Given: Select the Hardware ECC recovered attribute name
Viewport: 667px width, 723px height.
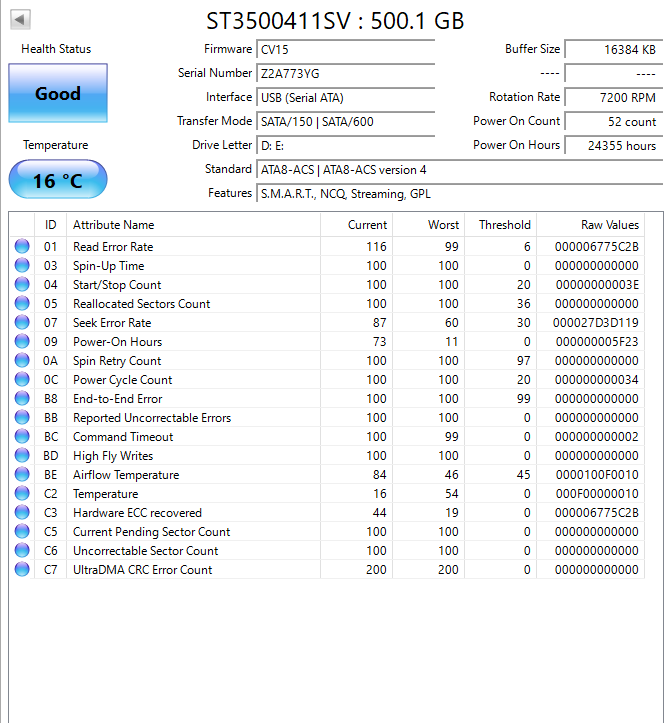Looking at the screenshot, I should [x=137, y=513].
